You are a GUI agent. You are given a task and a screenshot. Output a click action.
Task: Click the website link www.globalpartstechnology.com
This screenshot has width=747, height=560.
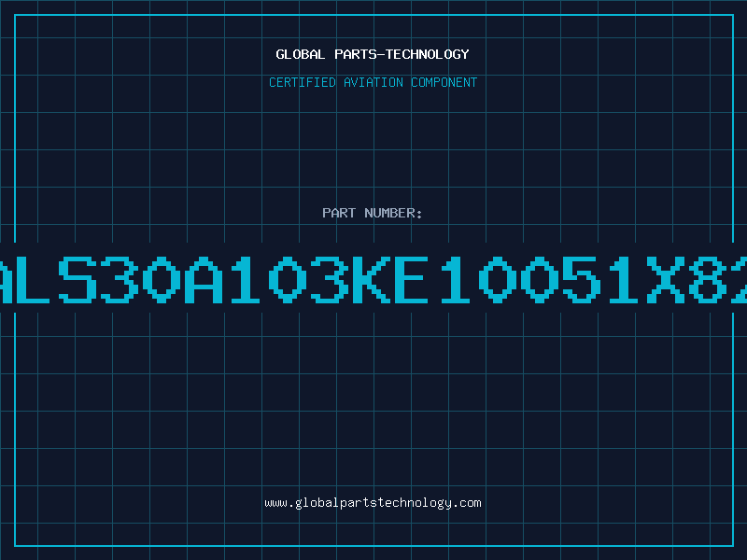coord(373,503)
